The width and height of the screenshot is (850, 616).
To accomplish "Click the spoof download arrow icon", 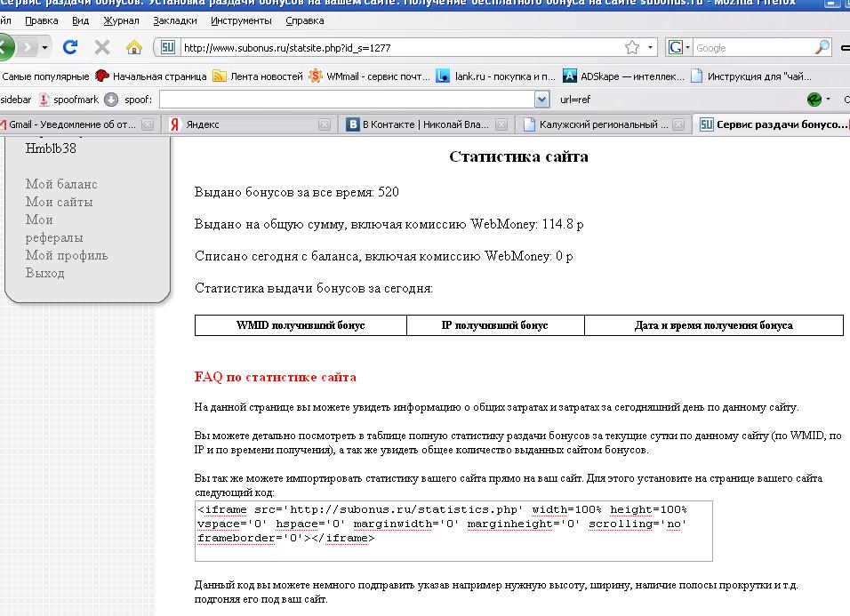I will (x=111, y=100).
